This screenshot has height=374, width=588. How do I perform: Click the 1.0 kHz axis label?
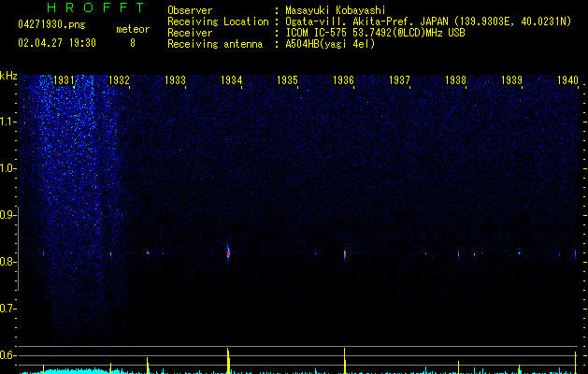[7, 168]
